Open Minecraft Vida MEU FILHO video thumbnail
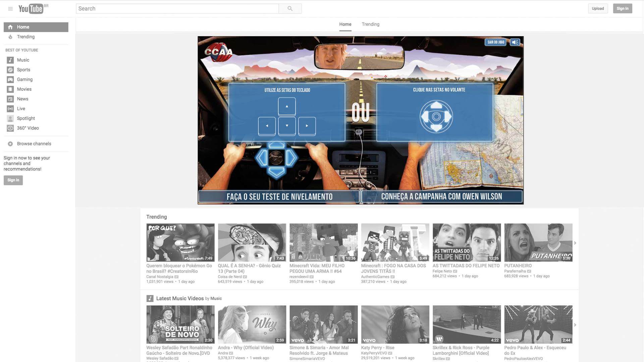The height and width of the screenshot is (362, 644). pyautogui.click(x=324, y=243)
